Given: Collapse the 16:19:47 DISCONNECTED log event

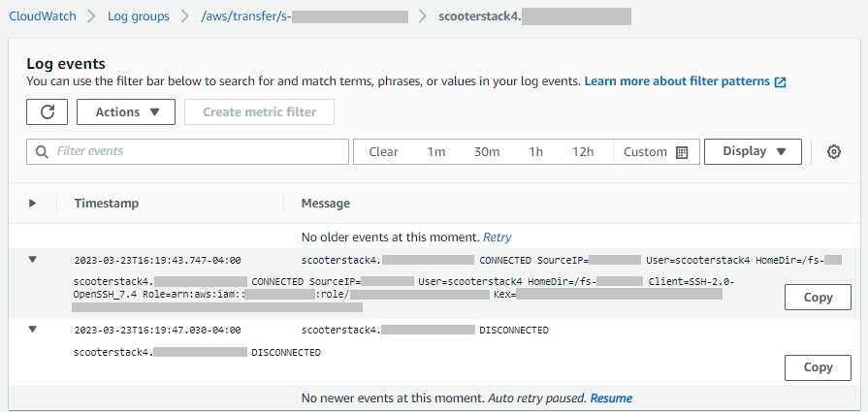Looking at the screenshot, I should point(32,330).
